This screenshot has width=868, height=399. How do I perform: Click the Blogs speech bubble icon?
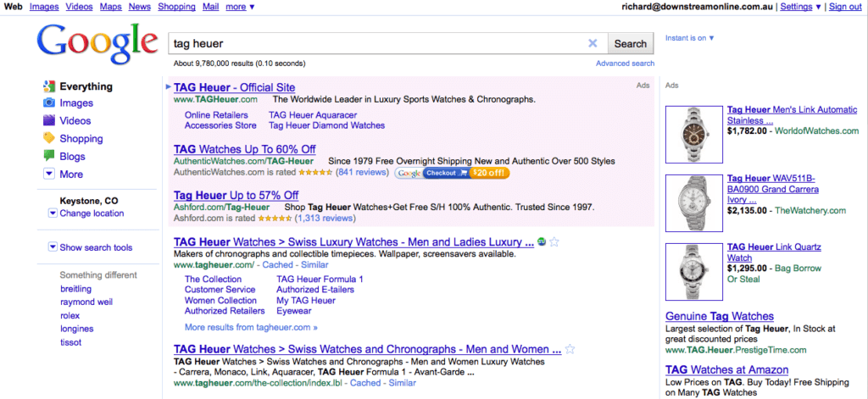point(48,156)
